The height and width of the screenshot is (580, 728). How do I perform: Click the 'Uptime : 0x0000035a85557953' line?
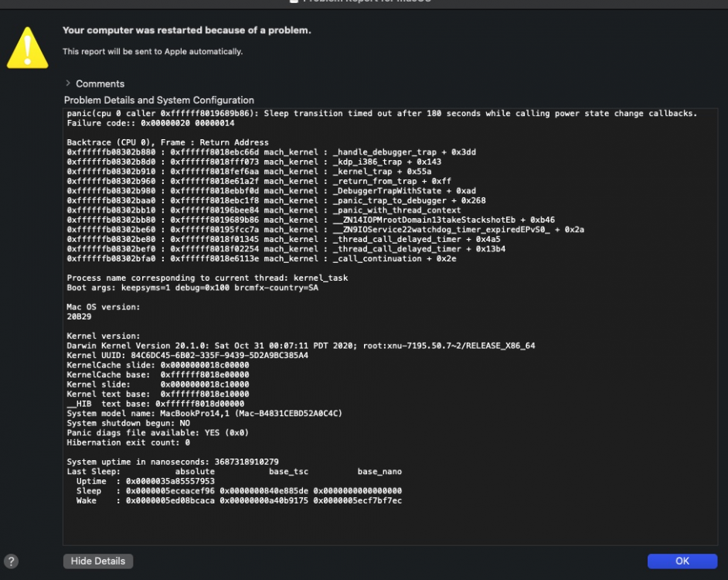(x=145, y=482)
